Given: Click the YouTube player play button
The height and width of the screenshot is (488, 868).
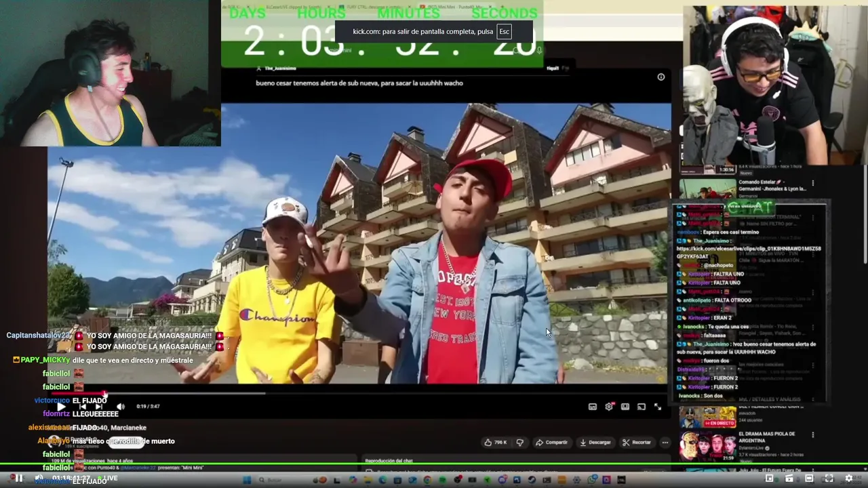Looking at the screenshot, I should pos(62,407).
